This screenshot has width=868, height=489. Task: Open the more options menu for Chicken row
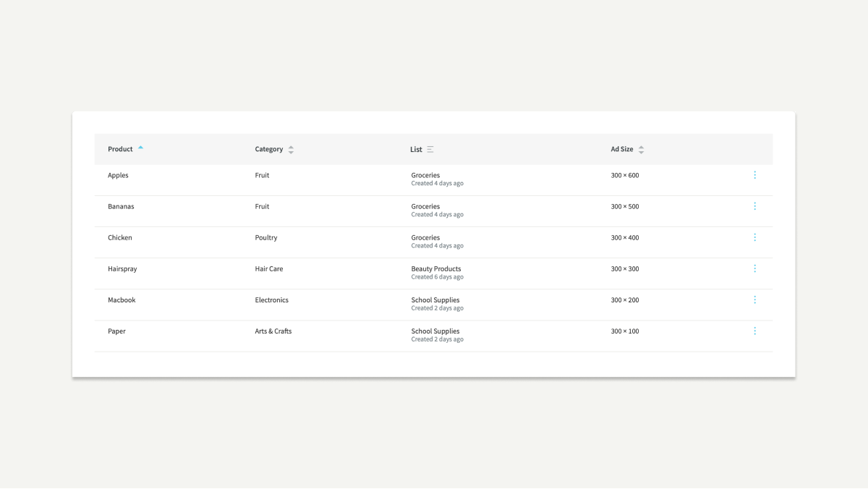[x=754, y=237]
